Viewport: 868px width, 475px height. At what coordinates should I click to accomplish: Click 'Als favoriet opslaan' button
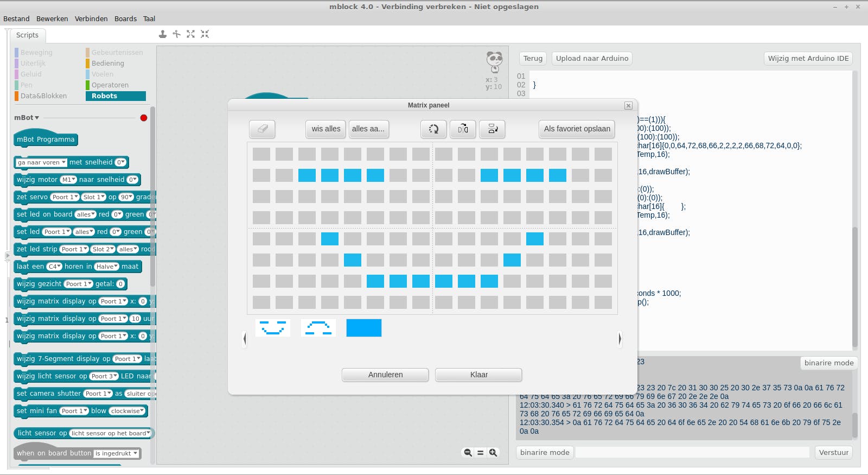pos(577,129)
